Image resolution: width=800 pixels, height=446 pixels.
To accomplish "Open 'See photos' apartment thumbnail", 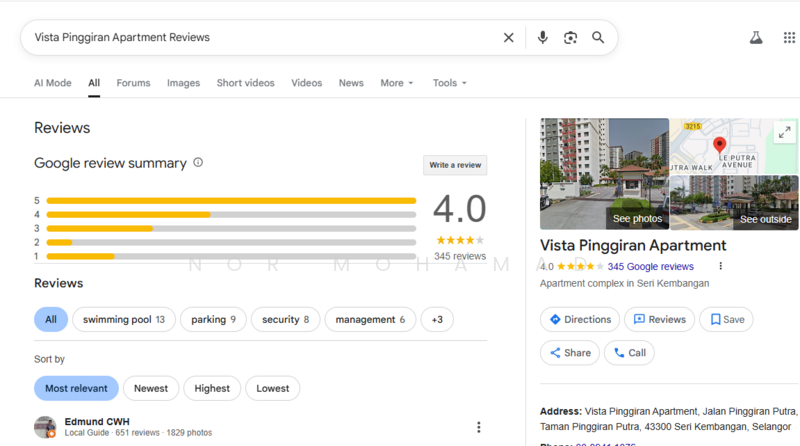I will pyautogui.click(x=604, y=174).
